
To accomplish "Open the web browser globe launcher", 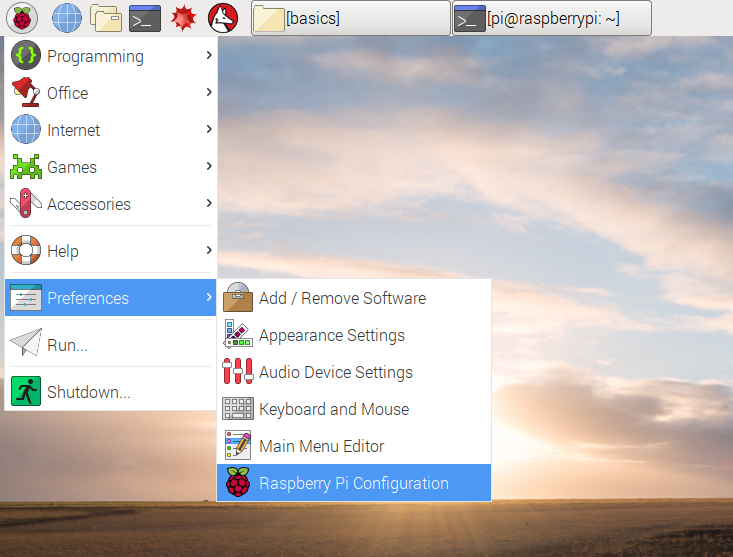I will 66,18.
